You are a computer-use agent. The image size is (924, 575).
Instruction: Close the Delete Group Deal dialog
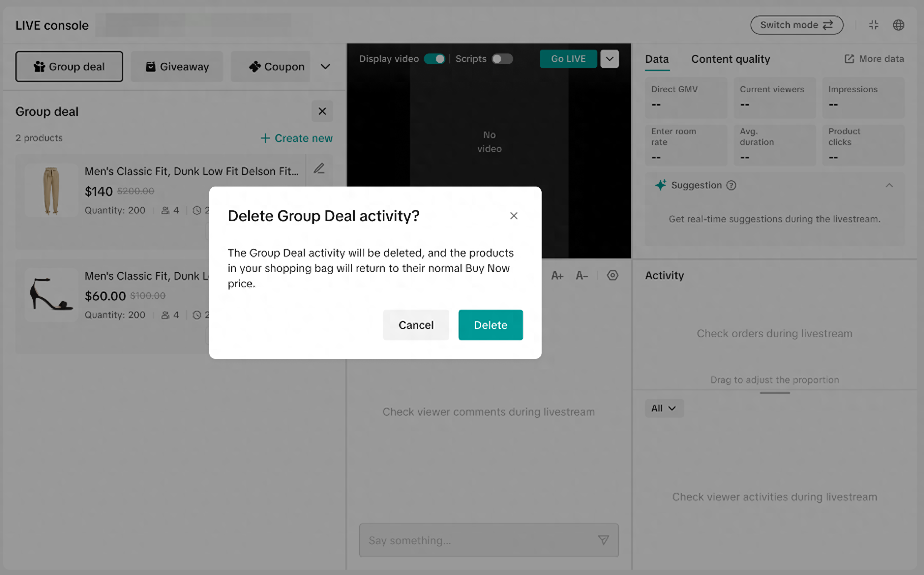click(514, 216)
